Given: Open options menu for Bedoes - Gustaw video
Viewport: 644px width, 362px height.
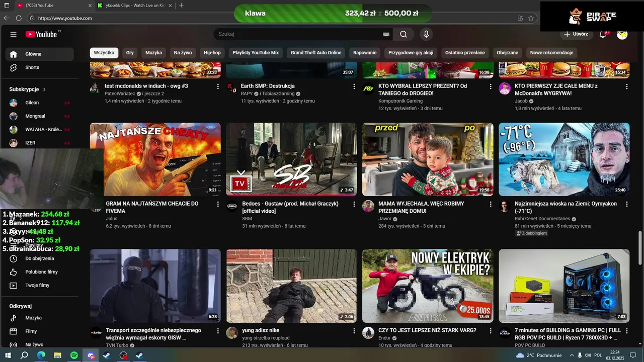Looking at the screenshot, I should point(354,204).
